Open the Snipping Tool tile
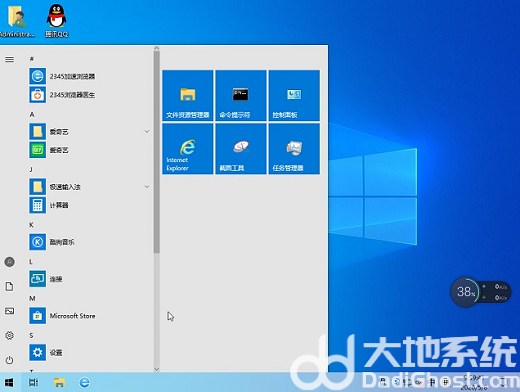This screenshot has width=520, height=392. coord(241,149)
